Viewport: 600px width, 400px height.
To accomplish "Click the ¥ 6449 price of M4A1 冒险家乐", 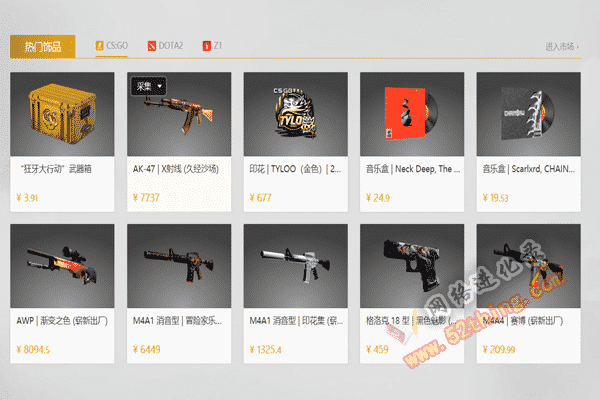I will point(147,349).
